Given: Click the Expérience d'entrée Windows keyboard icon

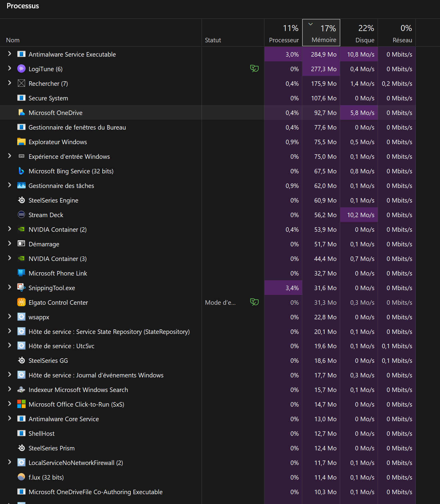Looking at the screenshot, I should point(21,156).
